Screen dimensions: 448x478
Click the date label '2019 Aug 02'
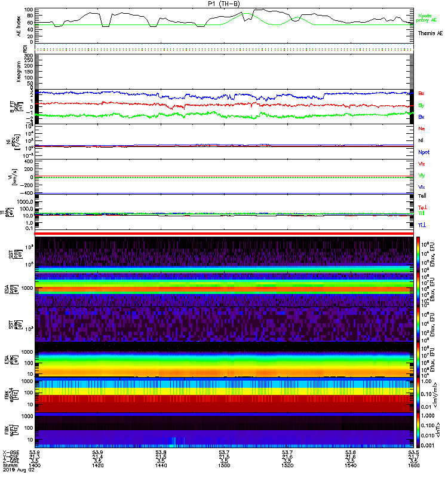coord(19,470)
